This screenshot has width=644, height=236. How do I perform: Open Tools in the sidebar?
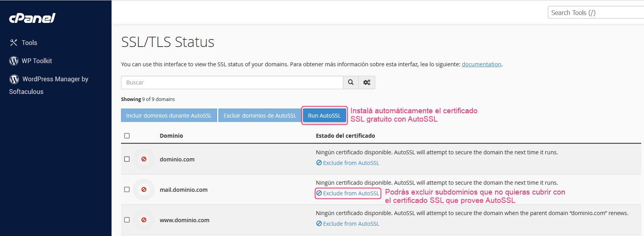[x=29, y=43]
